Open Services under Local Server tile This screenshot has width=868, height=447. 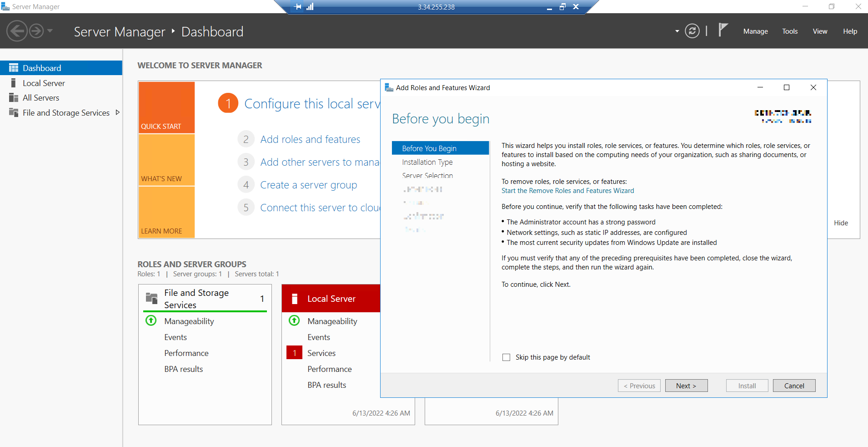321,353
